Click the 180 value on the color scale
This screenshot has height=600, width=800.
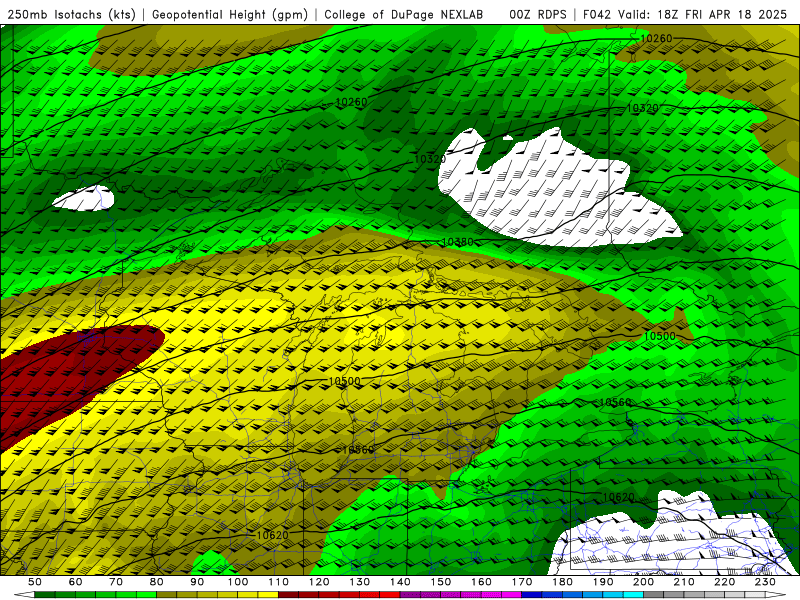pos(562,582)
